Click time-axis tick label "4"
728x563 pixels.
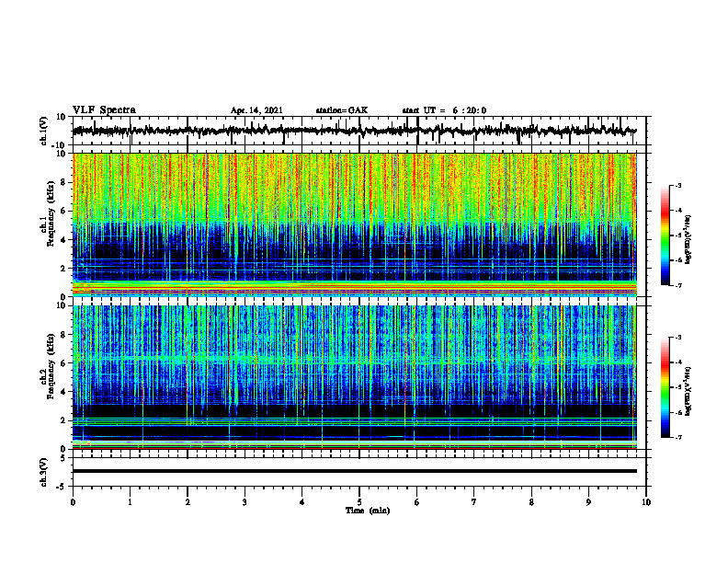pos(302,502)
